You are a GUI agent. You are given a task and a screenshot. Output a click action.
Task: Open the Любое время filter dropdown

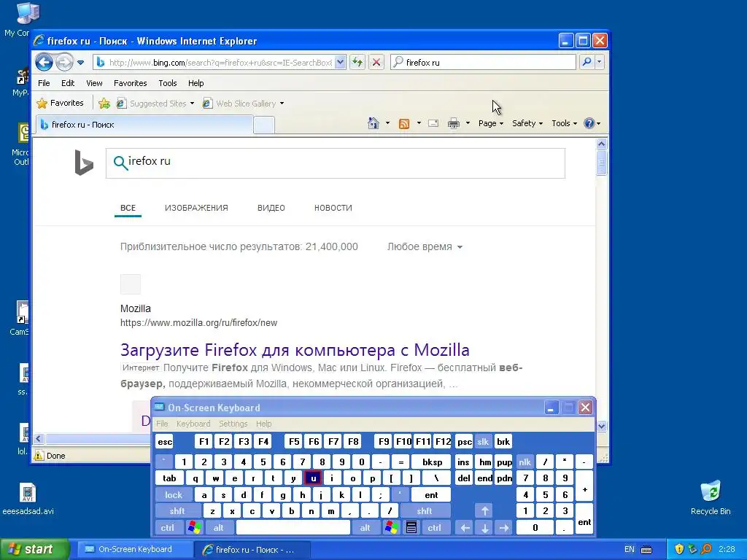(425, 246)
